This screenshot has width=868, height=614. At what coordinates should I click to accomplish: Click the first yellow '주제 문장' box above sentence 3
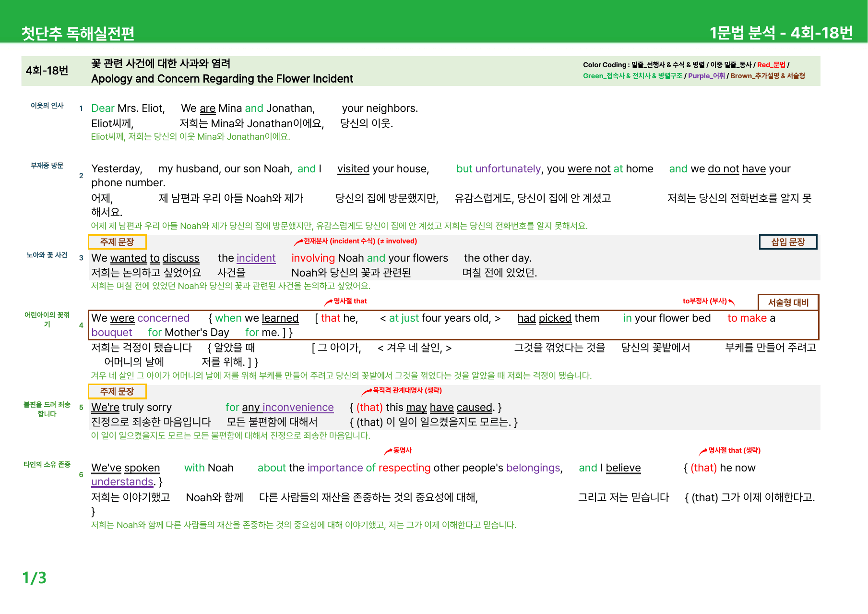pos(117,242)
